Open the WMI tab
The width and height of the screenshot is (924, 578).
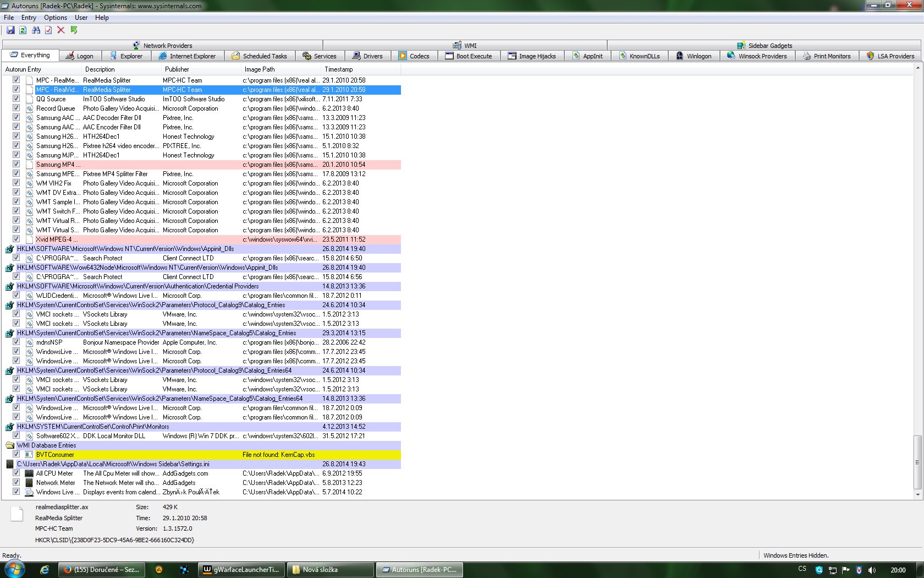click(465, 46)
